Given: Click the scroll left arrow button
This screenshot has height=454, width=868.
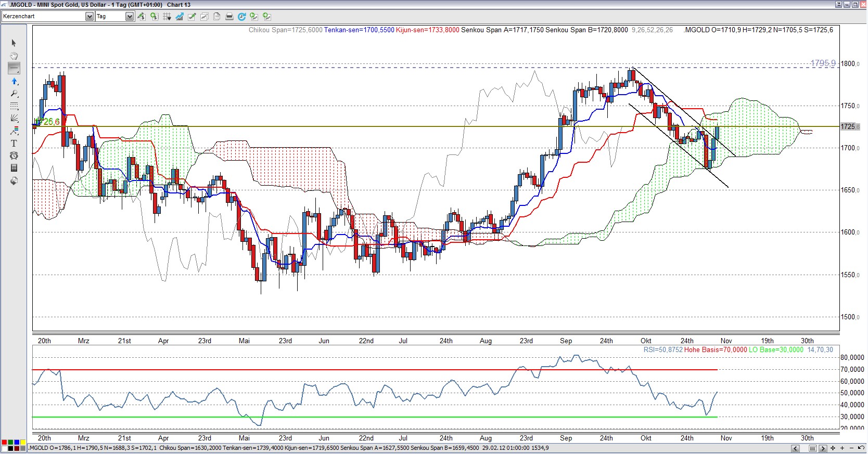Looking at the screenshot, I should point(795,448).
